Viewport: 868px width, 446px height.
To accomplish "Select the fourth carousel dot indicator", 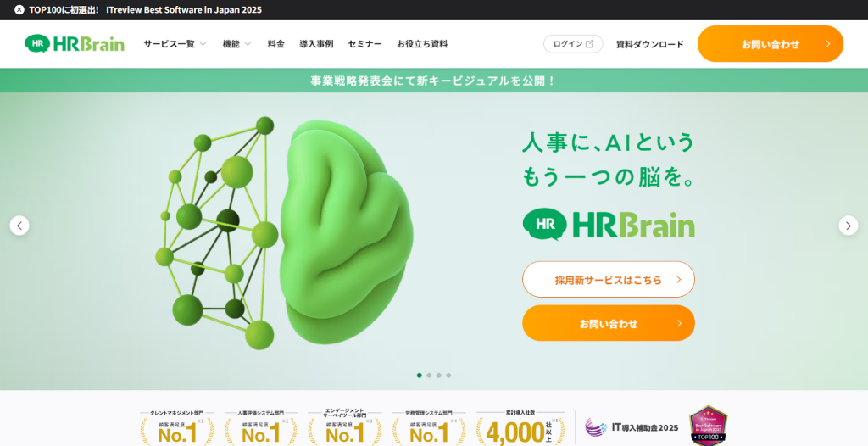I will coord(448,375).
